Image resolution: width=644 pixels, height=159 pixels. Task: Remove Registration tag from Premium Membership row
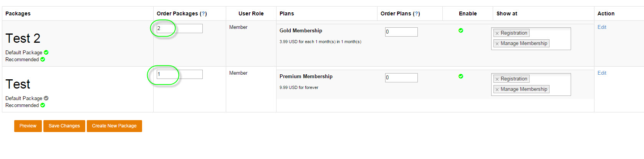click(497, 79)
